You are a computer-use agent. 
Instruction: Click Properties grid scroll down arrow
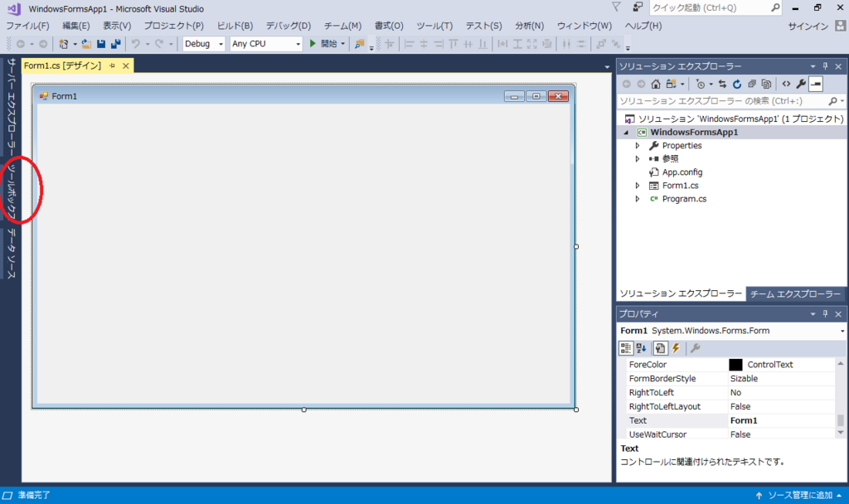coord(841,433)
